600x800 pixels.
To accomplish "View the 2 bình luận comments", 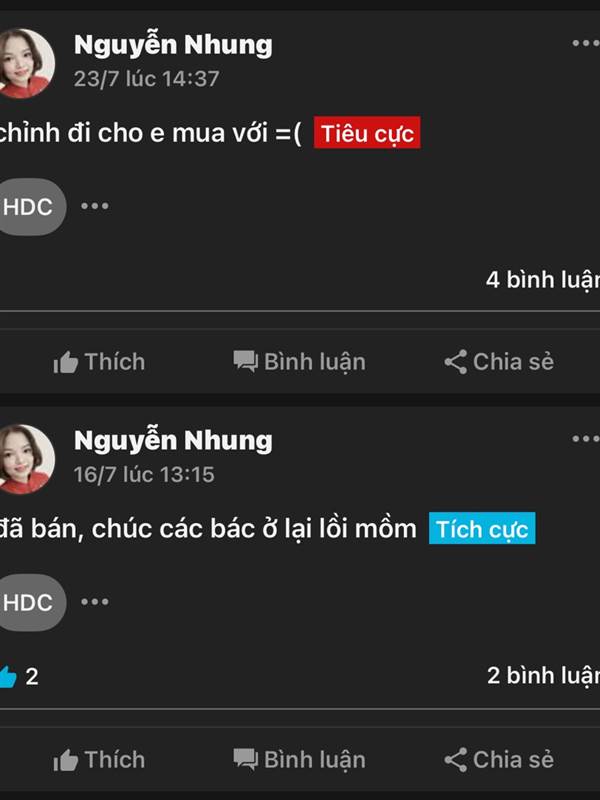I will point(543,676).
